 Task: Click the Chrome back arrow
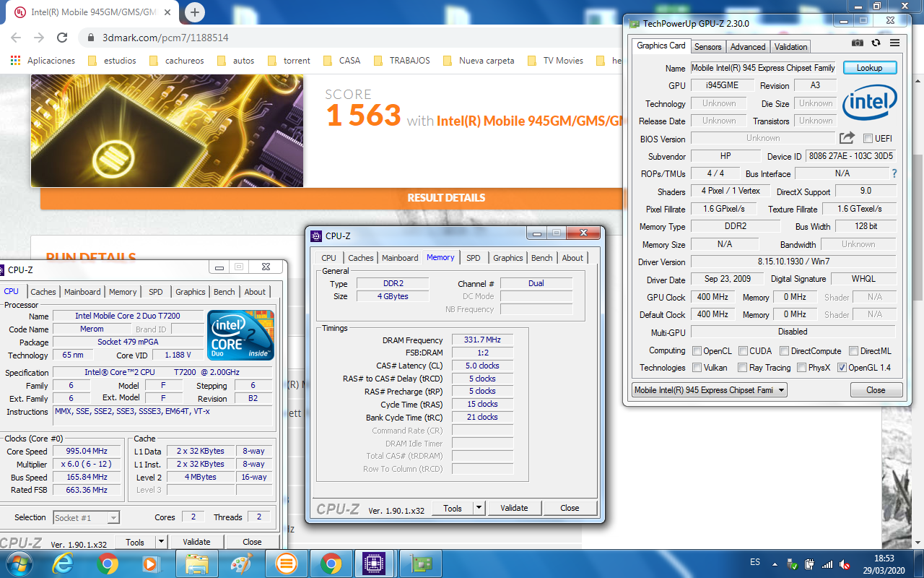click(x=16, y=38)
